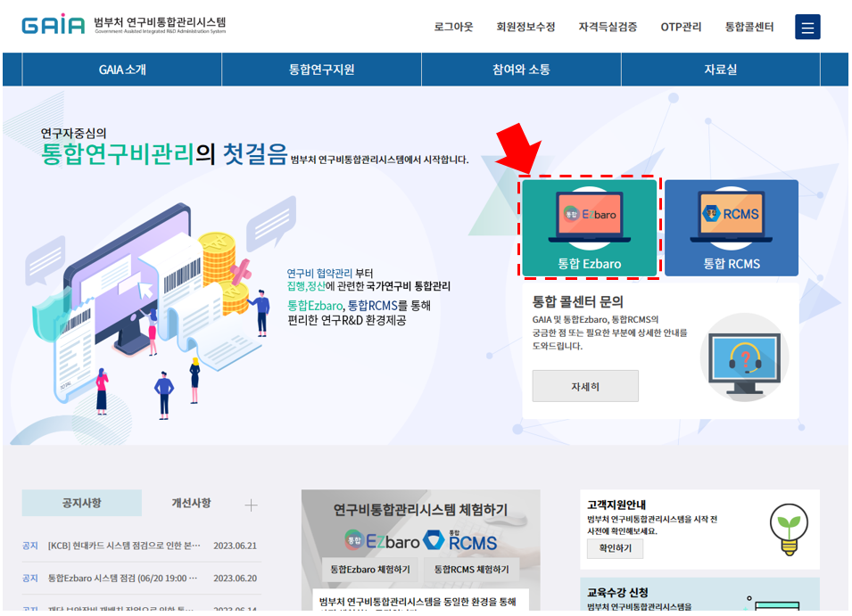852x616 pixels.
Task: Open notice 통합Ezbaro 시스템 점검 (06/20 19:00
Action: tap(122, 578)
